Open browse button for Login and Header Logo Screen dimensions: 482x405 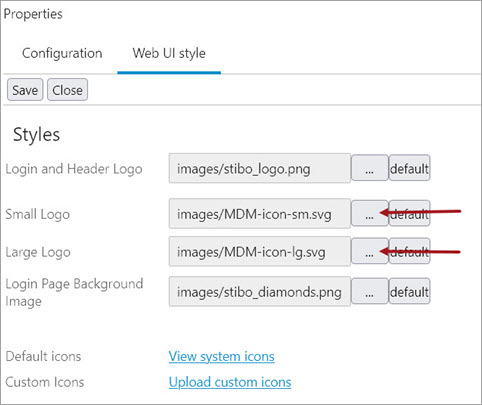coord(370,168)
